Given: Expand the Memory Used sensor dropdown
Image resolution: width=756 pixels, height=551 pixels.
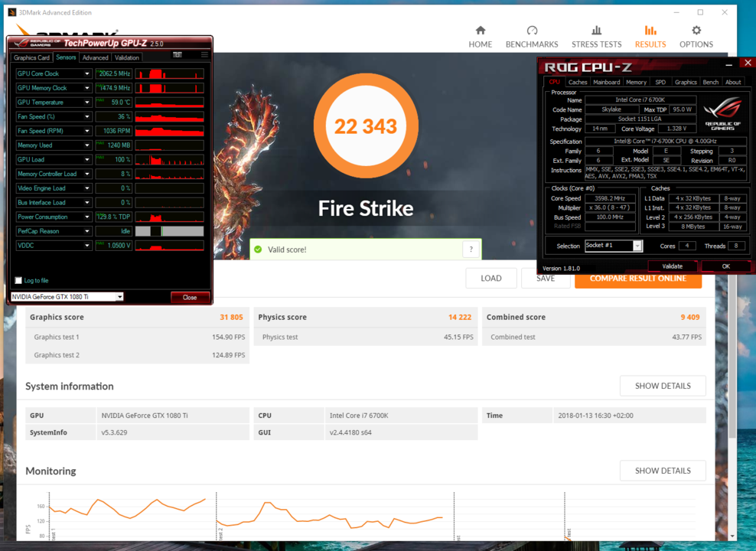Looking at the screenshot, I should (x=86, y=145).
